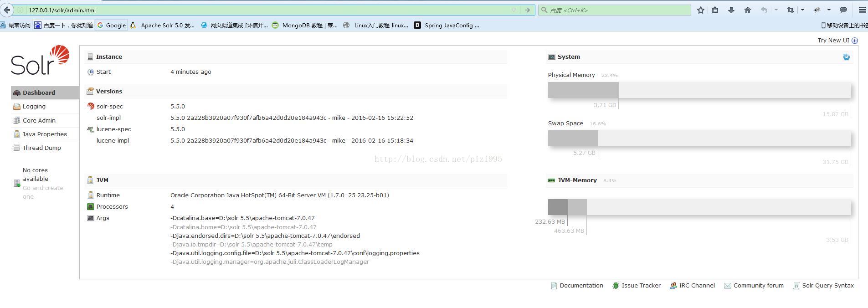This screenshot has width=868, height=308.
Task: Expand the dropdown next to the extension icon
Action: (x=829, y=10)
